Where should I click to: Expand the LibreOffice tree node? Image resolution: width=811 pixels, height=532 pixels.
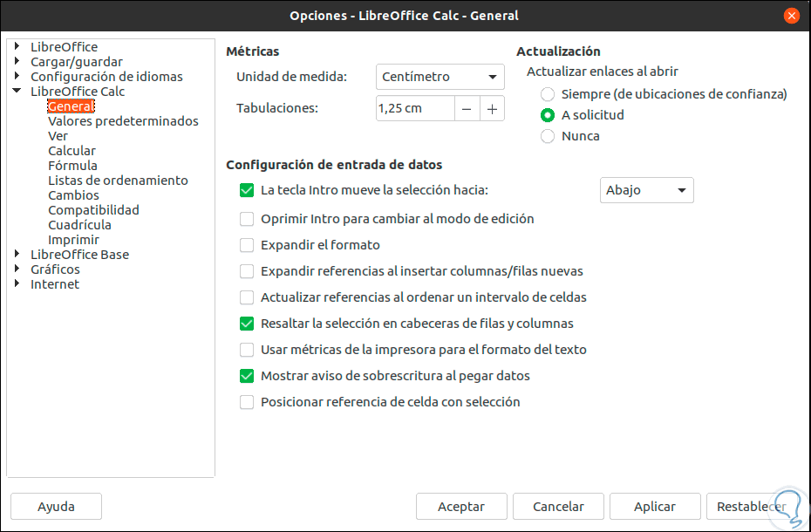point(17,47)
